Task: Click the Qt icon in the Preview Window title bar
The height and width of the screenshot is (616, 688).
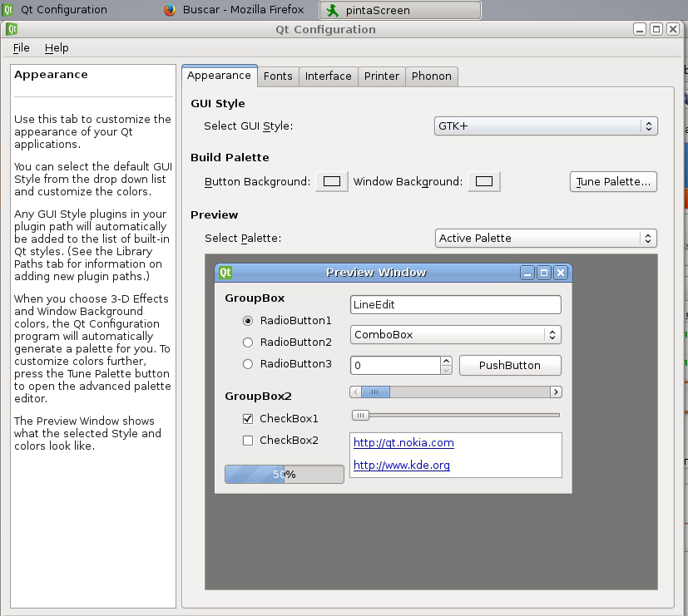Action: click(225, 273)
